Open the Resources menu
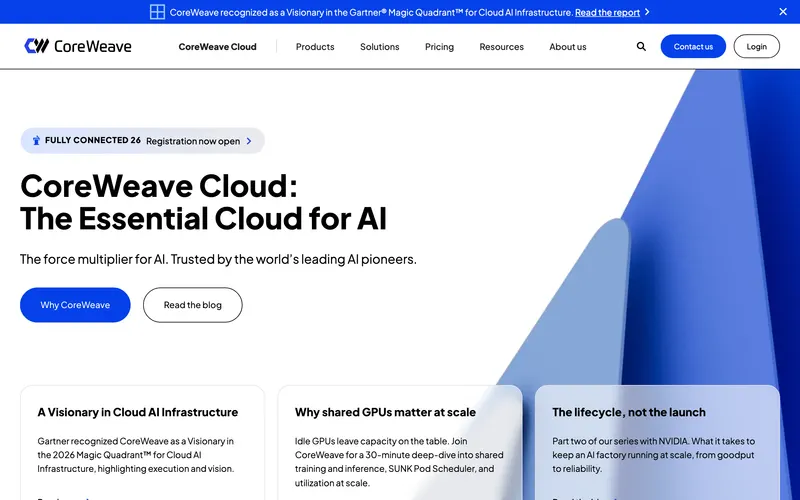 coord(502,46)
